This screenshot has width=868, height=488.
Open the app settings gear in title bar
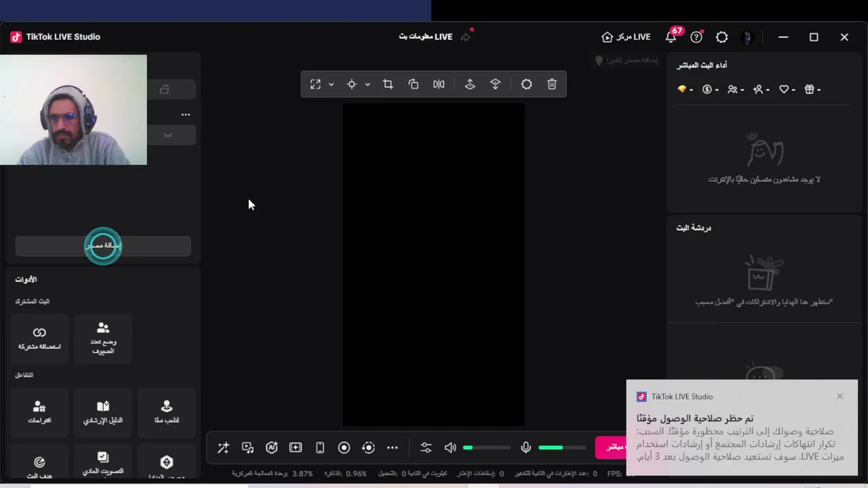722,37
